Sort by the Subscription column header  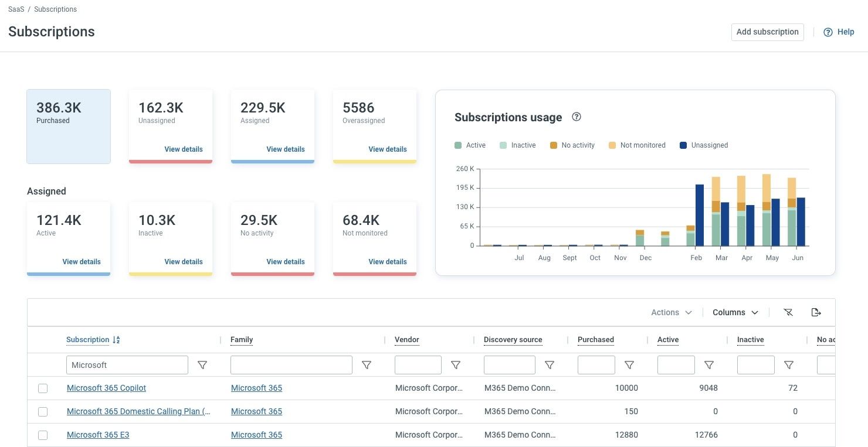tap(88, 340)
